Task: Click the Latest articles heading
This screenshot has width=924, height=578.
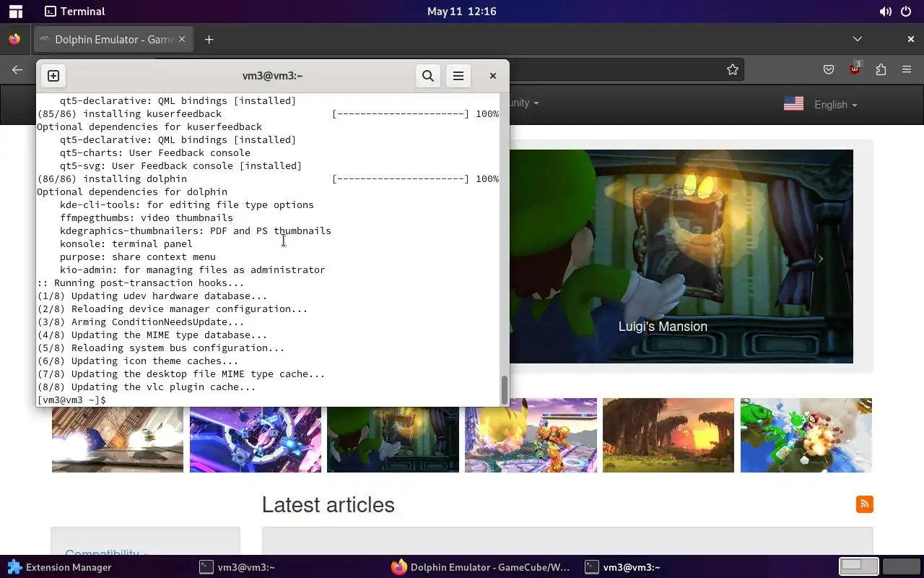Action: click(x=328, y=505)
